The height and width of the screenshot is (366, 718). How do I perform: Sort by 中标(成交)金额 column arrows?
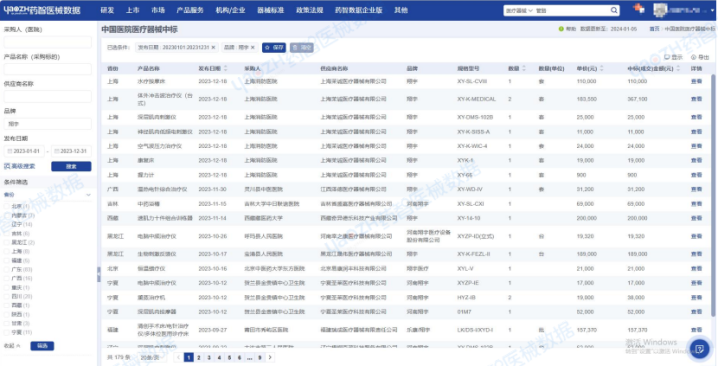678,68
